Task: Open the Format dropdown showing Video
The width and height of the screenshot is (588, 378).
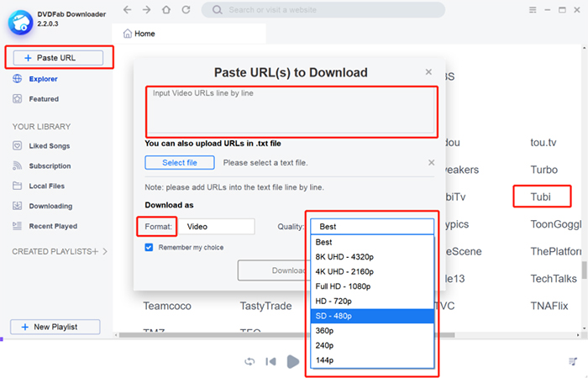Action: pyautogui.click(x=217, y=227)
